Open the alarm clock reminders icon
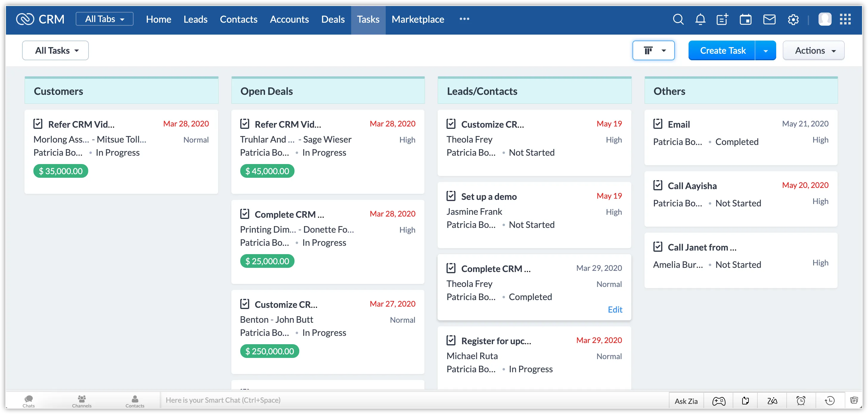This screenshot has width=868, height=414. [801, 401]
